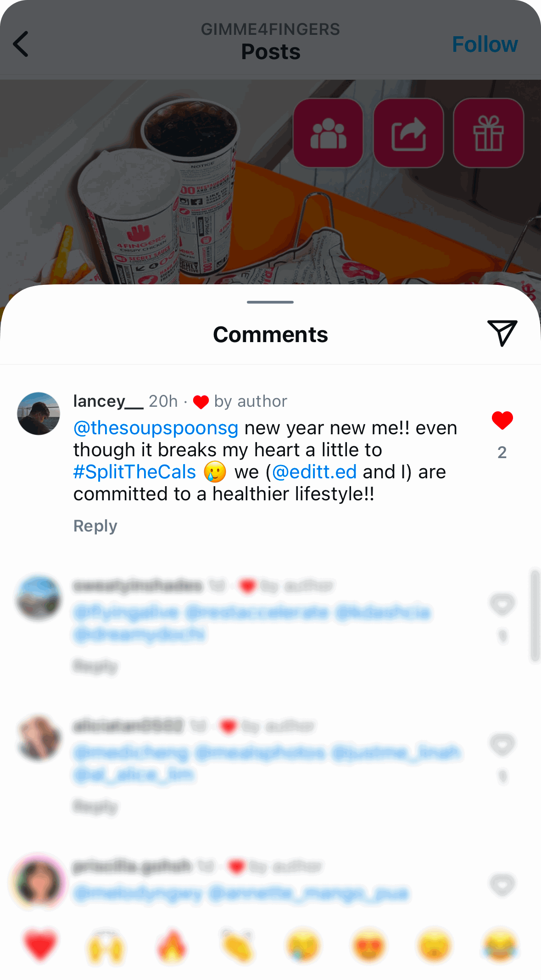Tap the share arrow icon button
The width and height of the screenshot is (541, 980).
[408, 133]
